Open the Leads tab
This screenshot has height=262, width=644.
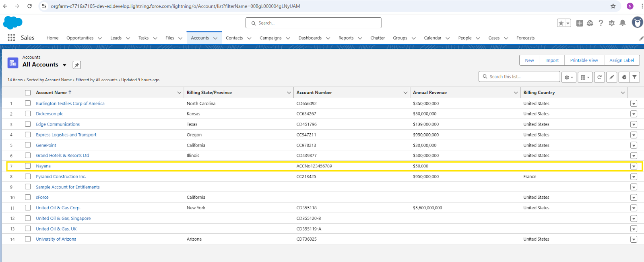coord(116,38)
